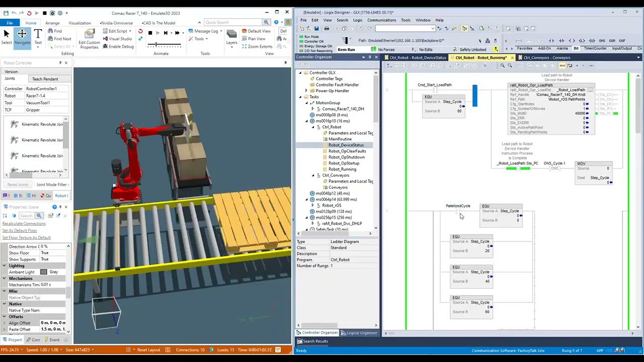Save the Logix Designer project
The image size is (644, 362).
[x=316, y=29]
